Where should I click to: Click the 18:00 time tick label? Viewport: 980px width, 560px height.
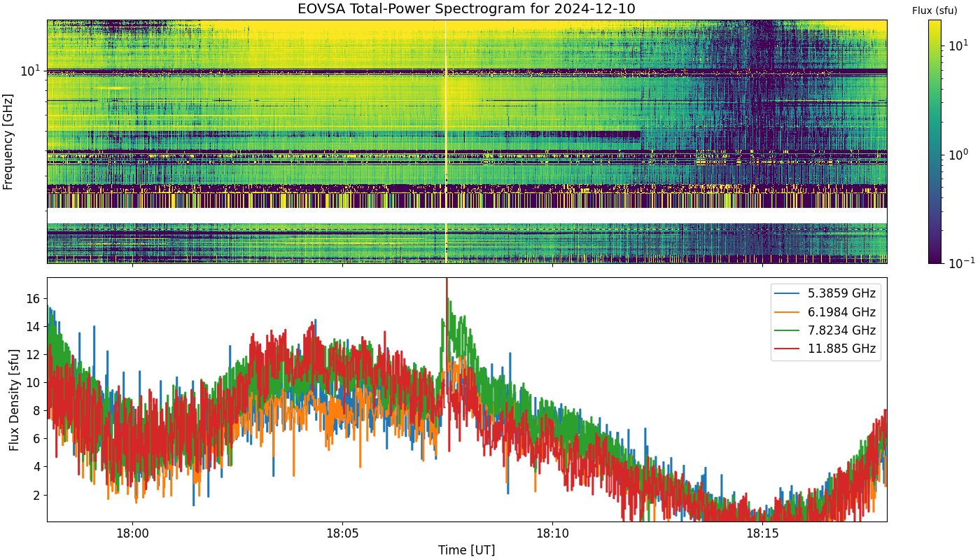132,533
